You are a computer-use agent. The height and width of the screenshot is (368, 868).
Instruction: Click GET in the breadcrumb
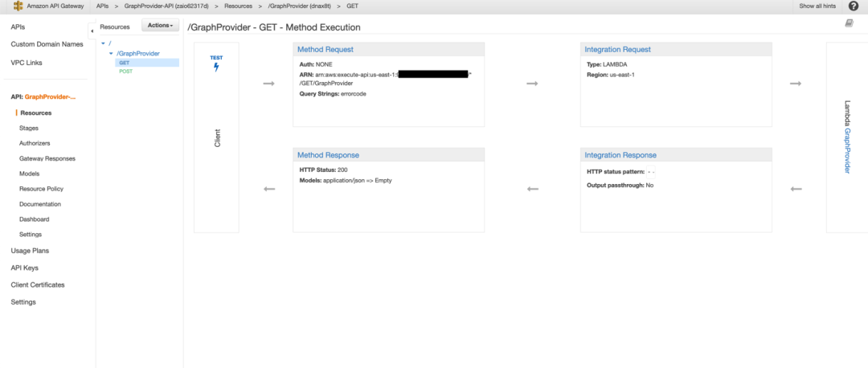352,6
